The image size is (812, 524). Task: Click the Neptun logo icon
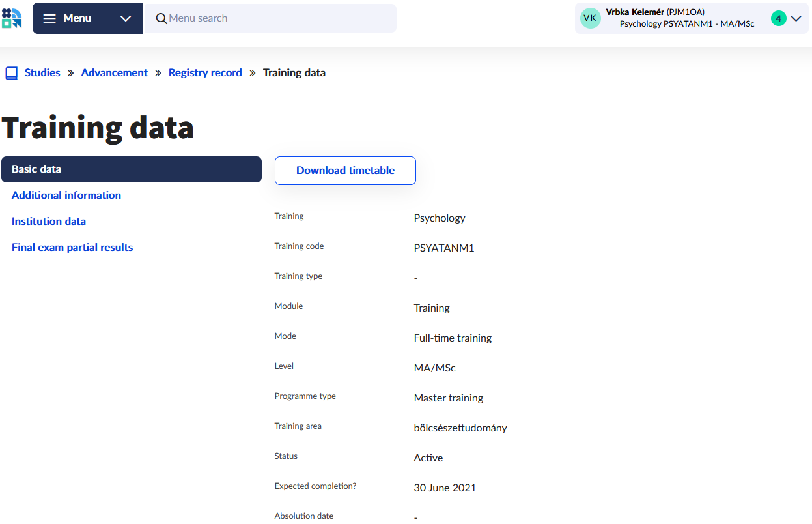point(12,18)
